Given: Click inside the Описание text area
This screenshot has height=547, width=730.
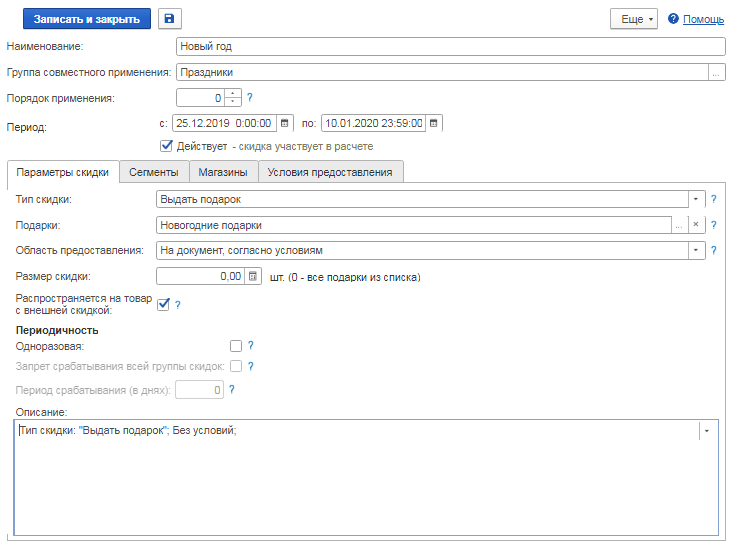Looking at the screenshot, I should (x=366, y=477).
